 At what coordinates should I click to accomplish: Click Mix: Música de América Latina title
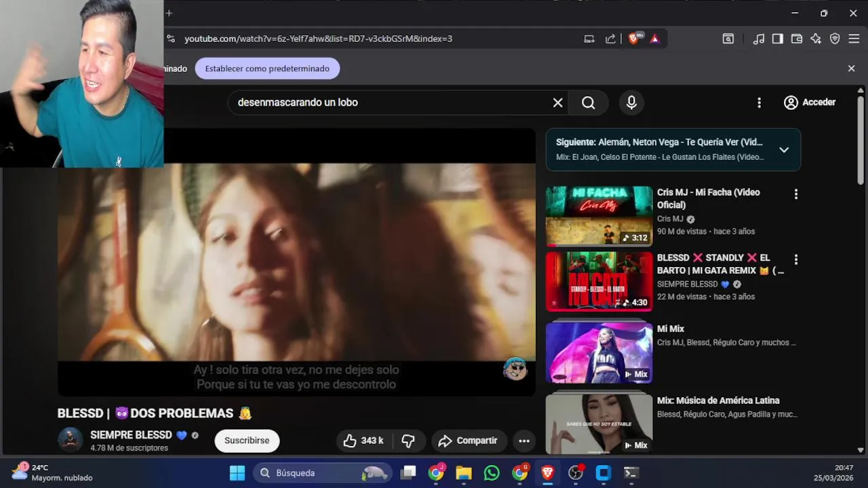(x=718, y=401)
